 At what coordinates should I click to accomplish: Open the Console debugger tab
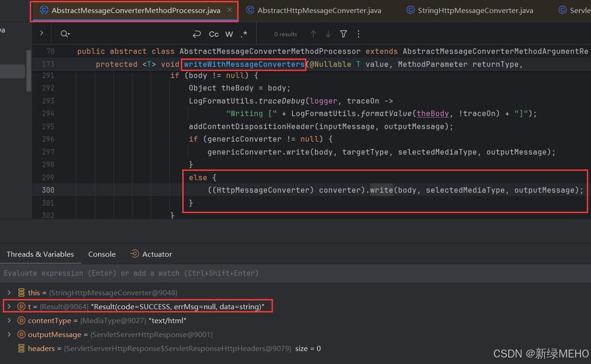coord(102,254)
